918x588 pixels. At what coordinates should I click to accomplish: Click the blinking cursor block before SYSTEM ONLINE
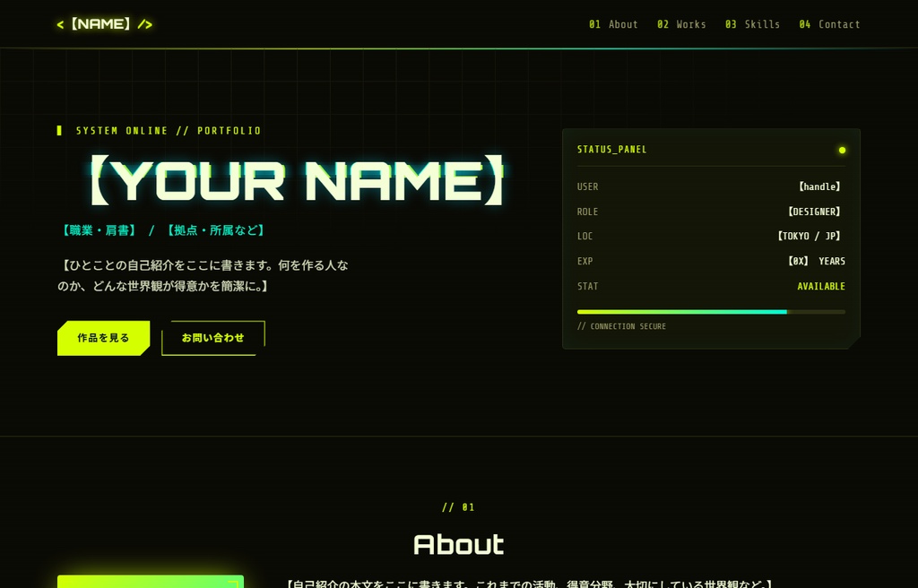pos(59,130)
